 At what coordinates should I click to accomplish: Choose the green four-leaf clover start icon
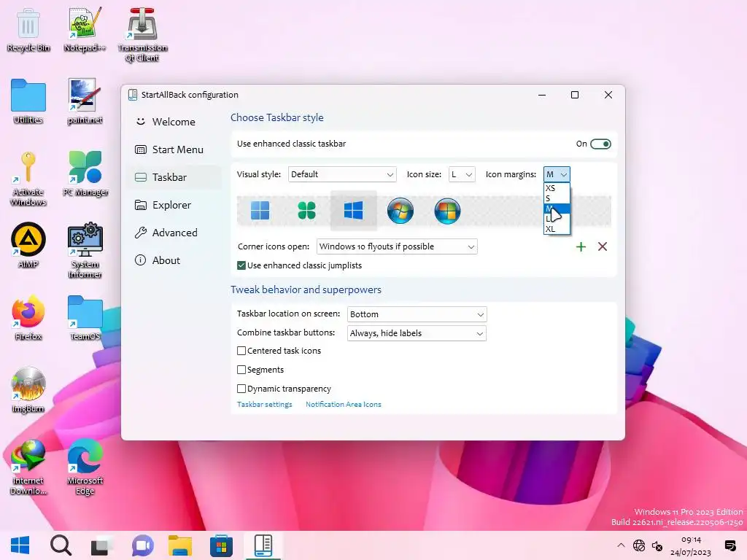[x=307, y=211]
